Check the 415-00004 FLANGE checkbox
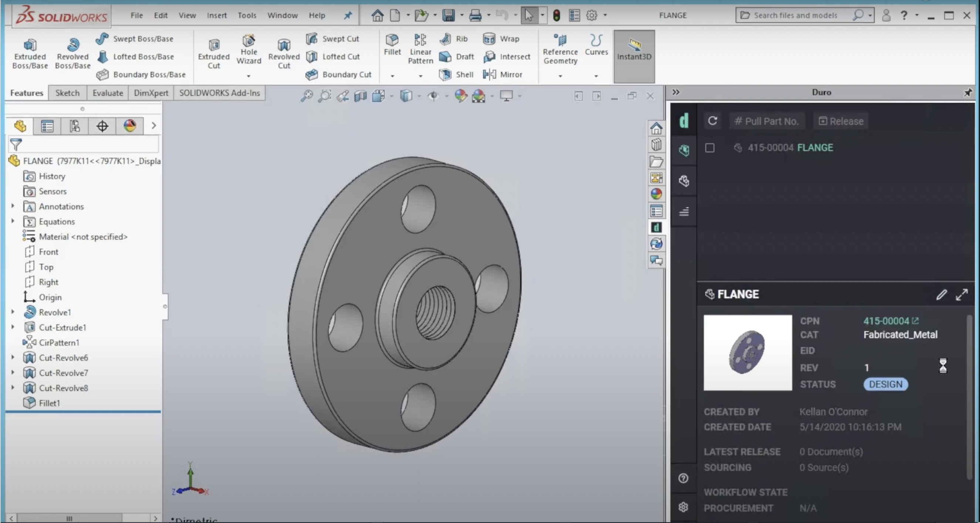980x523 pixels. (x=710, y=148)
